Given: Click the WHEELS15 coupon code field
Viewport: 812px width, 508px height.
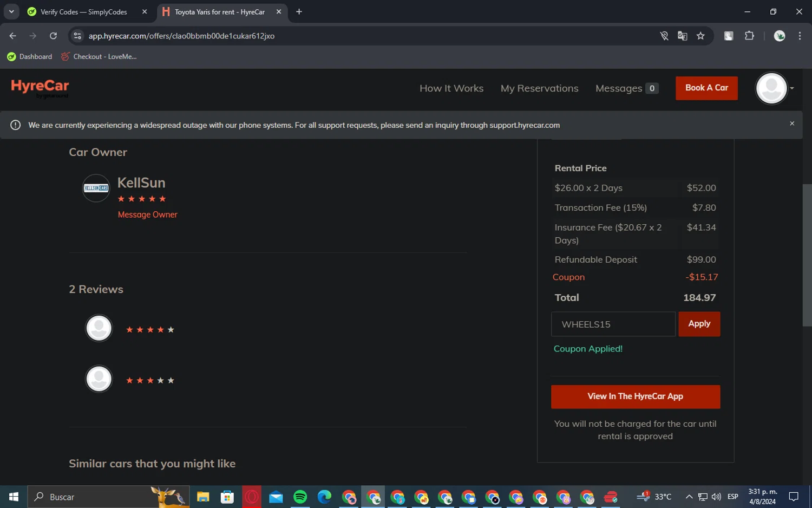Looking at the screenshot, I should [x=613, y=324].
